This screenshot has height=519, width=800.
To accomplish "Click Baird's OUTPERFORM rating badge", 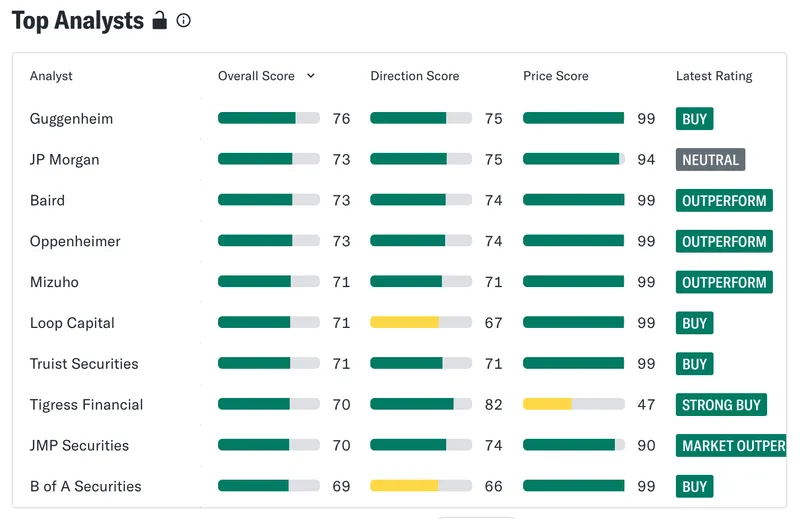I will [x=724, y=201].
